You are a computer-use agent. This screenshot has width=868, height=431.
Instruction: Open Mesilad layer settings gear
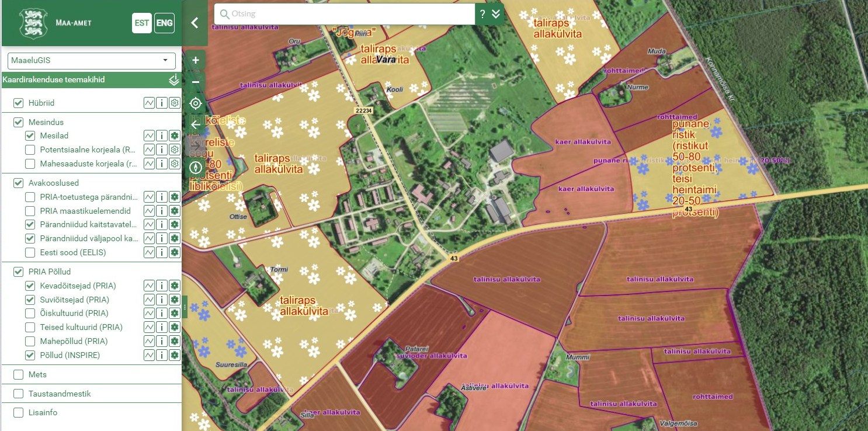coord(174,135)
